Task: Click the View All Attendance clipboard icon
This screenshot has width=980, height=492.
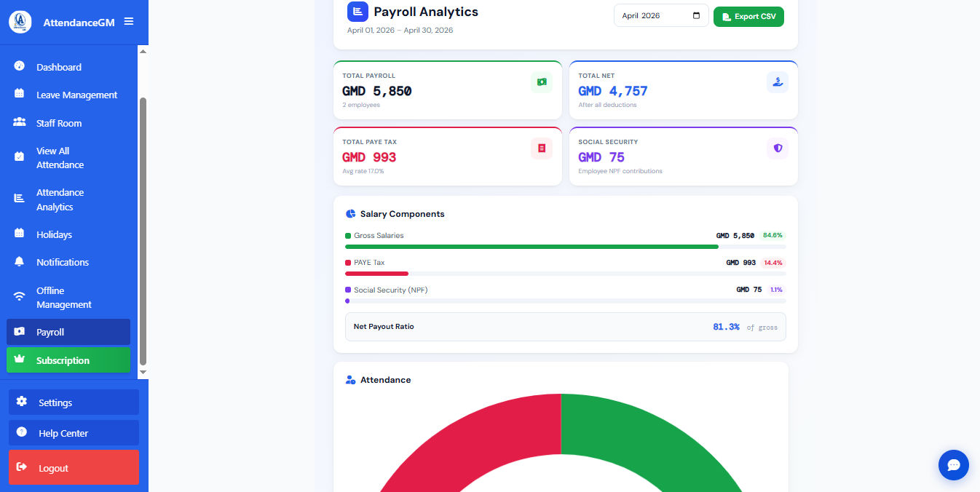Action: (20, 157)
